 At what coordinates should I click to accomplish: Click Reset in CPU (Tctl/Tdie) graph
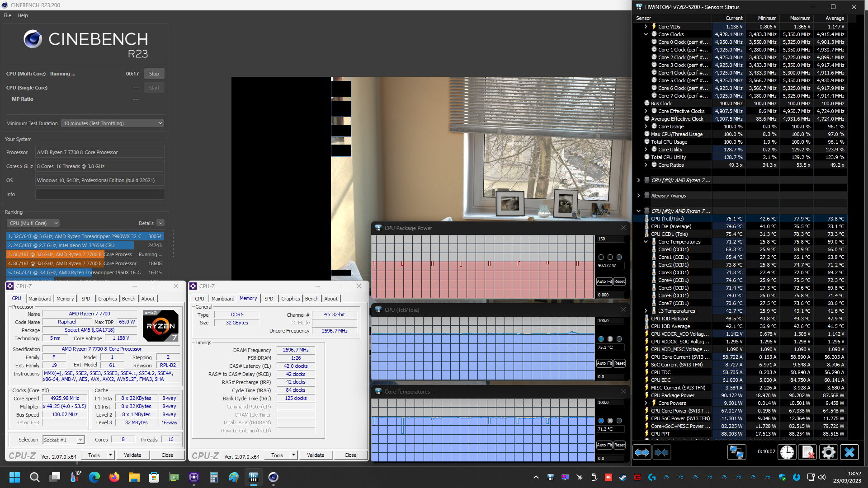click(619, 363)
